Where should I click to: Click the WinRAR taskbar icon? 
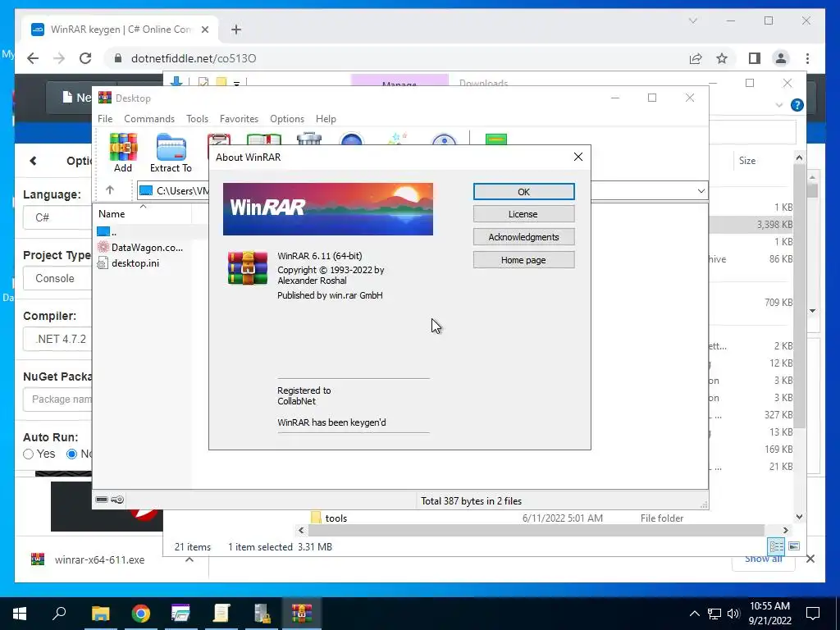click(302, 613)
